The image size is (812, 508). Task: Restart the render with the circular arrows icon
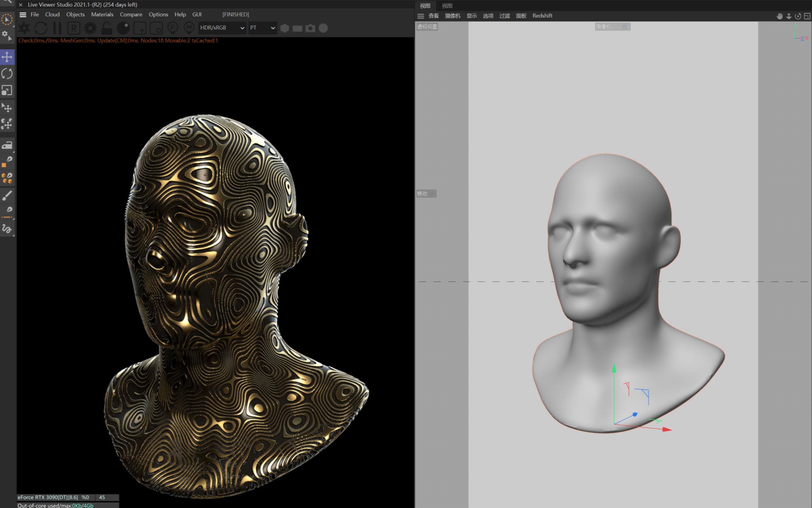41,28
